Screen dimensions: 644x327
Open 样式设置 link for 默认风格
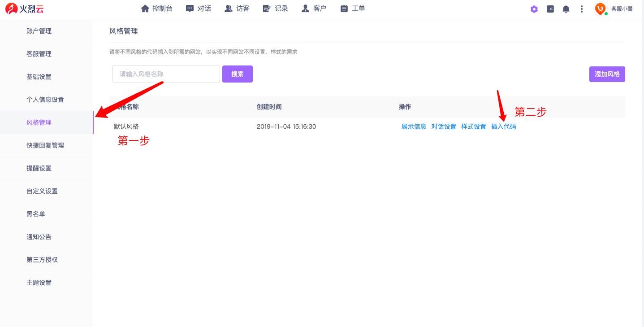click(x=474, y=126)
